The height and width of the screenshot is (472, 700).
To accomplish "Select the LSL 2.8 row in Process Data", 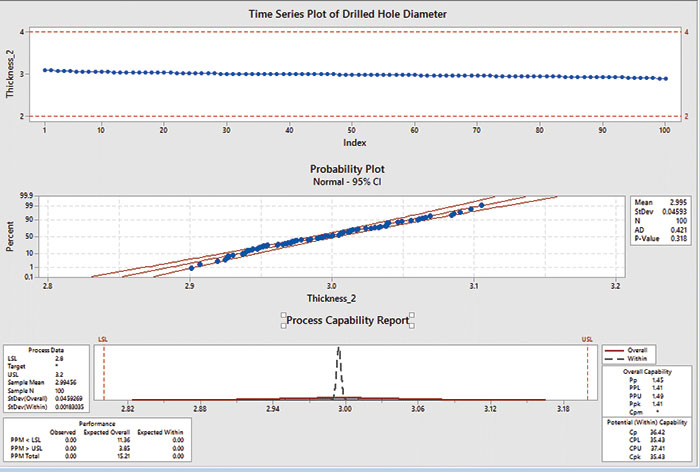I will (x=36, y=359).
